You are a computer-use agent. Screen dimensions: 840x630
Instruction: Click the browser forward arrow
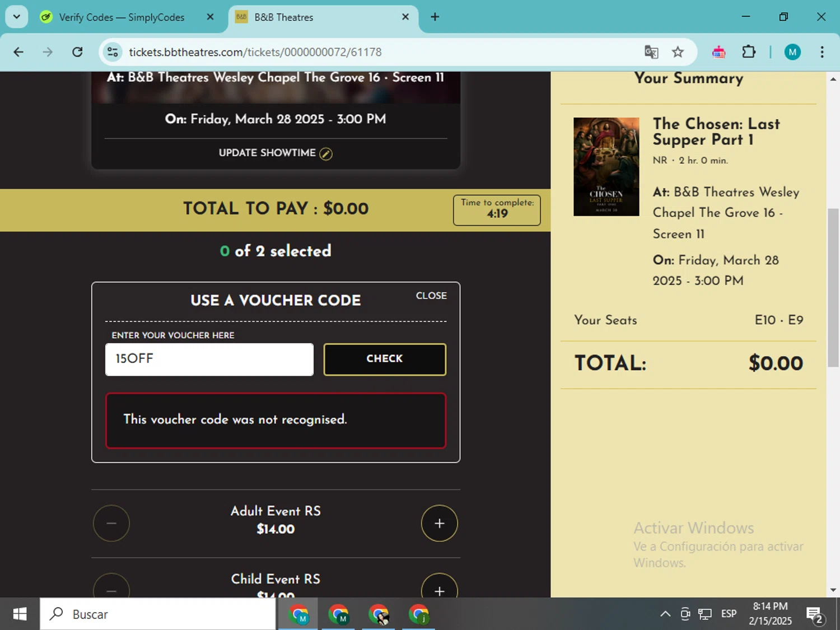click(x=48, y=52)
